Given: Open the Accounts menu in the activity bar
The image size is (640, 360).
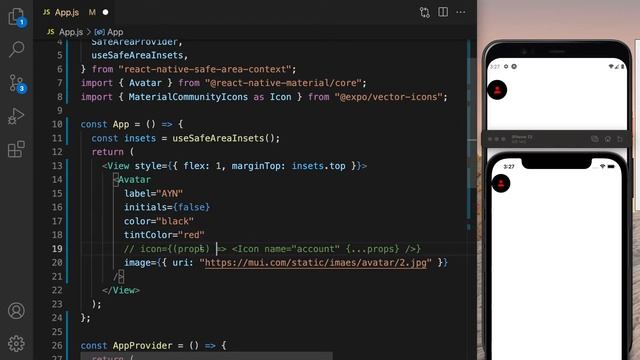Looking at the screenshot, I should click(16, 311).
